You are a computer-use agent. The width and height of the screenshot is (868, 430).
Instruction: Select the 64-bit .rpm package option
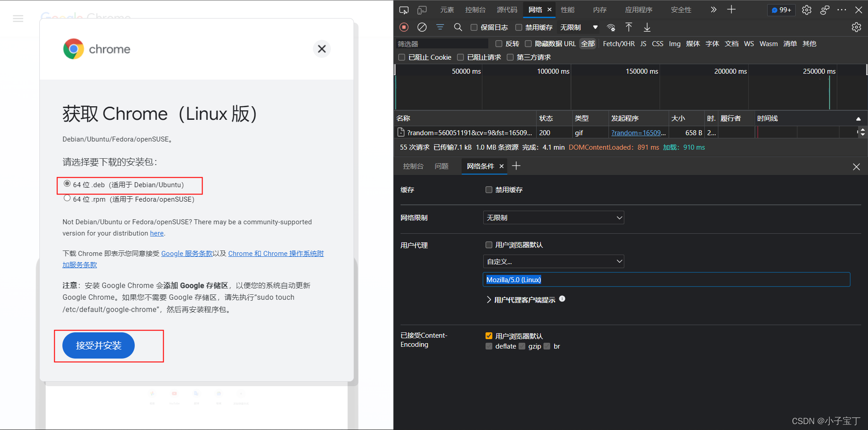67,198
